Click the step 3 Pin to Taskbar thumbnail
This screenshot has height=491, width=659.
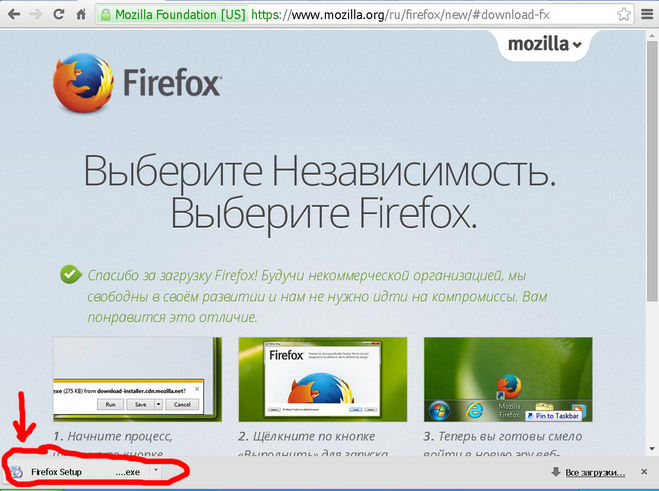click(508, 379)
